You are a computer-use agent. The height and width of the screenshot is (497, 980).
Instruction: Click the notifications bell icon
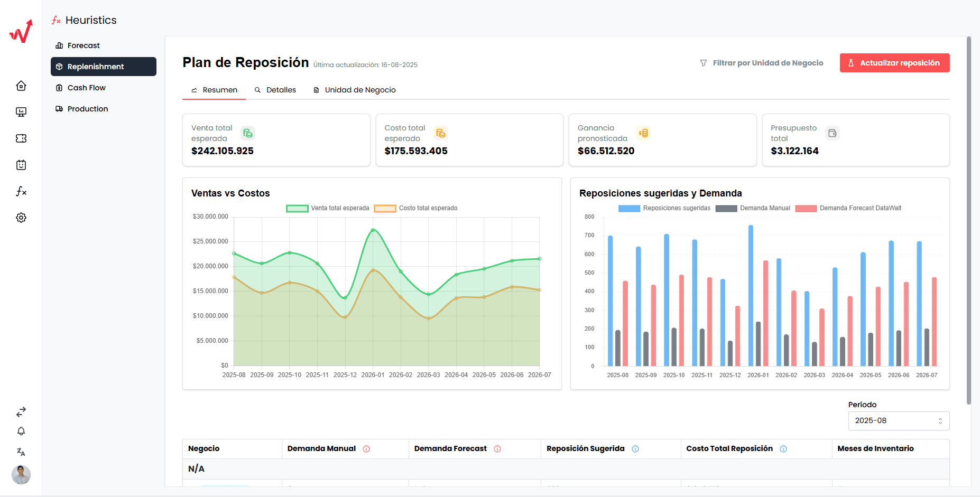click(21, 432)
